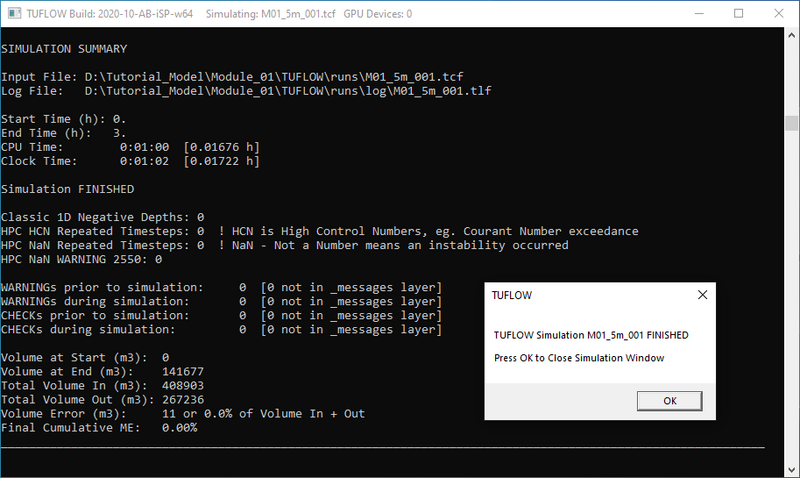Close the TUFLOW console window
This screenshot has height=478, width=800.
[x=783, y=14]
